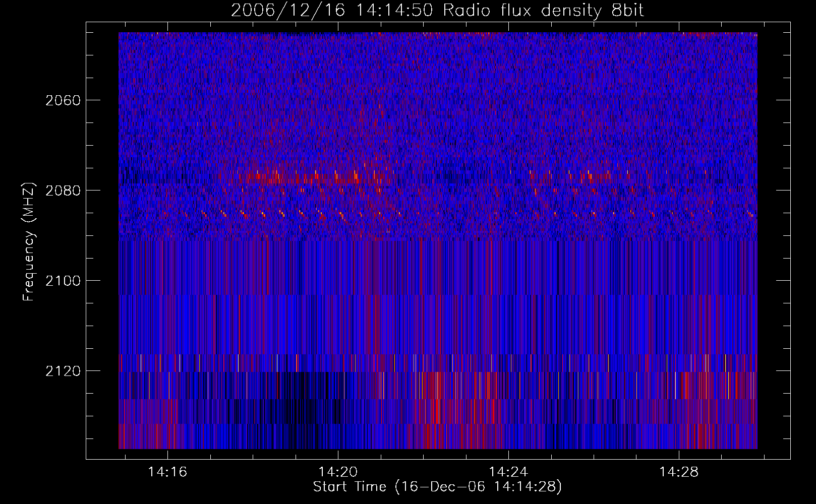Click the 14:24 time tick label
The width and height of the screenshot is (816, 504).
(x=509, y=472)
